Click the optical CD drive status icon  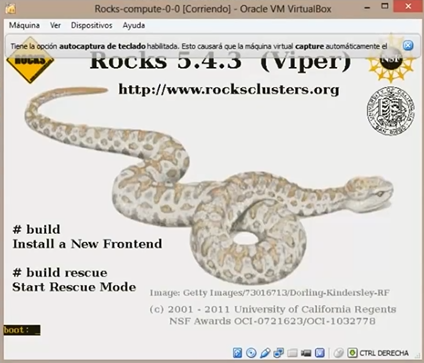click(251, 353)
